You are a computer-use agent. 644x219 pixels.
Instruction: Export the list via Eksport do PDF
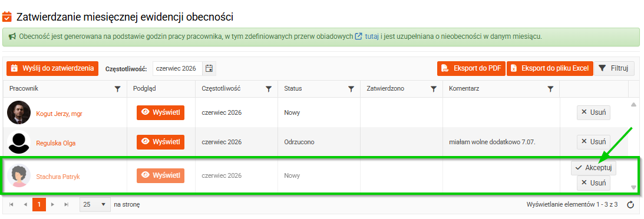[x=471, y=68]
